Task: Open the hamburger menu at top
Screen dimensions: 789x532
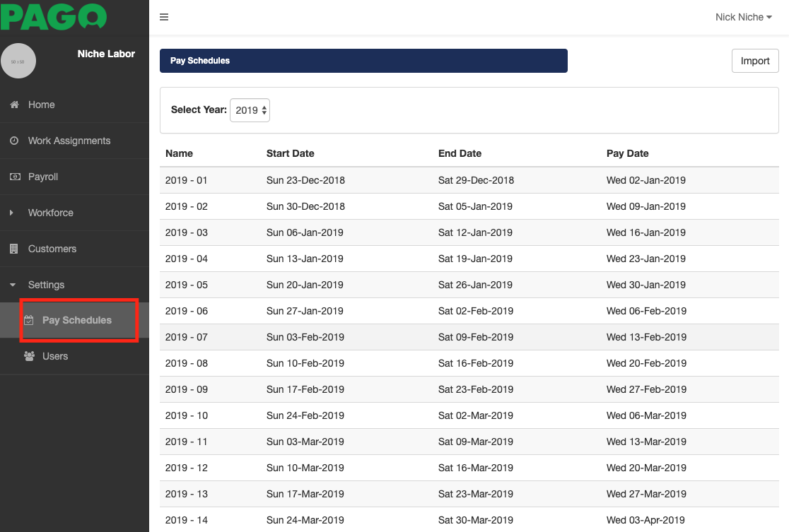Action: pos(164,16)
